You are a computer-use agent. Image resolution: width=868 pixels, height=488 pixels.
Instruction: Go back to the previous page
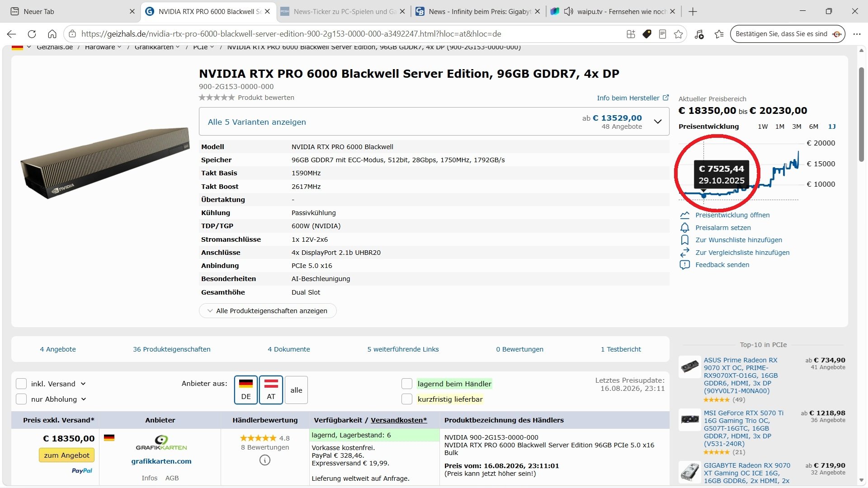tap(12, 34)
